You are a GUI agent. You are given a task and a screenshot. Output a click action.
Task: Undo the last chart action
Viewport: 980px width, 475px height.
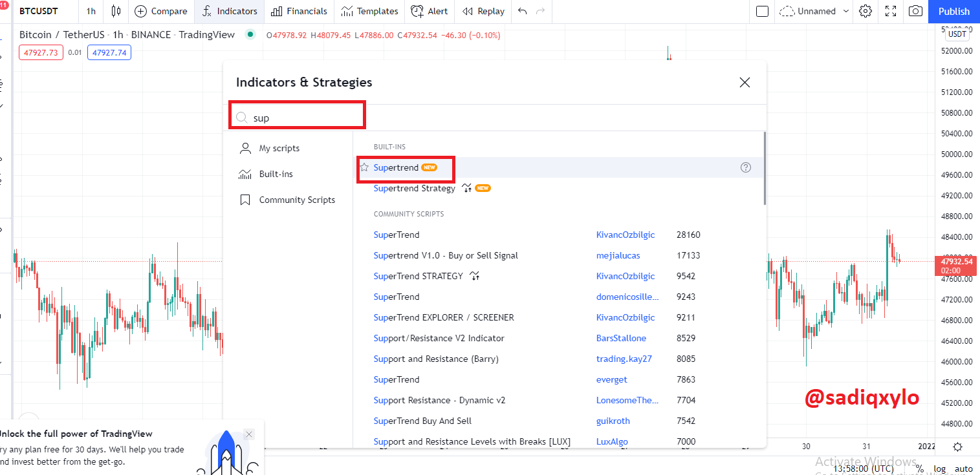click(523, 11)
